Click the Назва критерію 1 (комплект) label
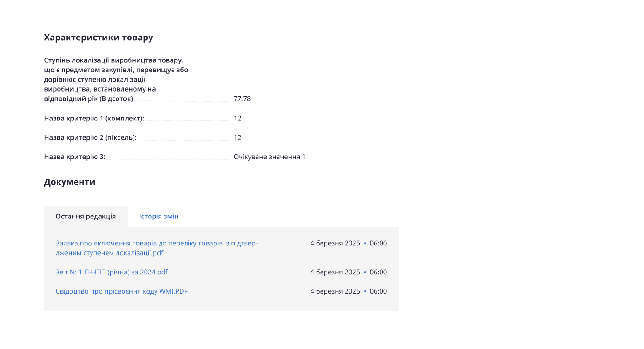 [x=94, y=119]
